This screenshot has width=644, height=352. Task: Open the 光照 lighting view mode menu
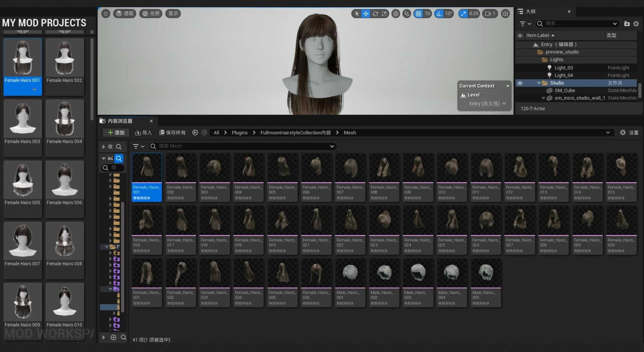[151, 14]
